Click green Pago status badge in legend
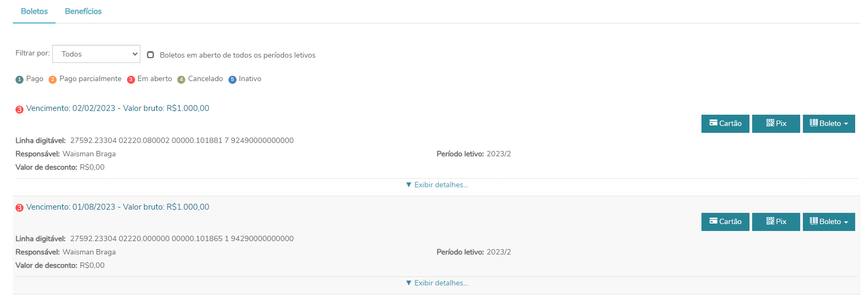 (x=20, y=79)
